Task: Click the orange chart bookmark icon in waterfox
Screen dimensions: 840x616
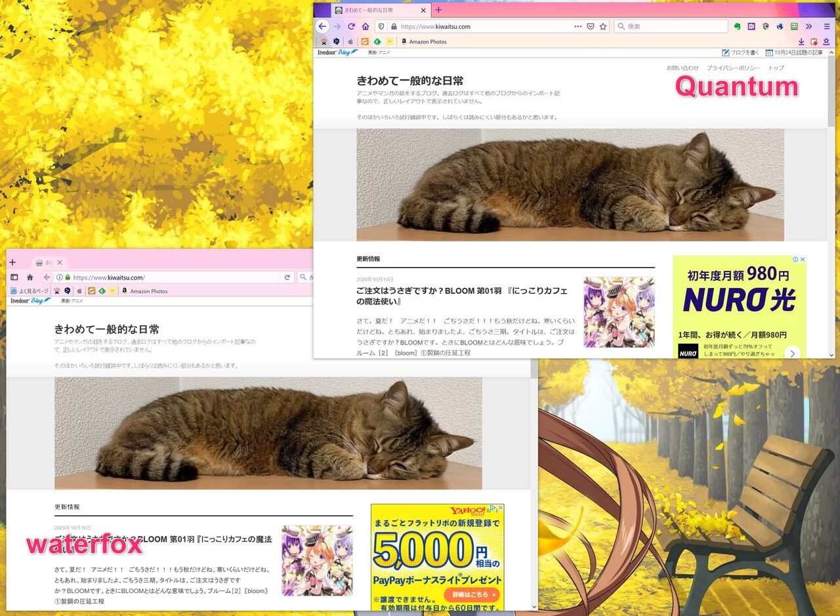Action: (92, 291)
